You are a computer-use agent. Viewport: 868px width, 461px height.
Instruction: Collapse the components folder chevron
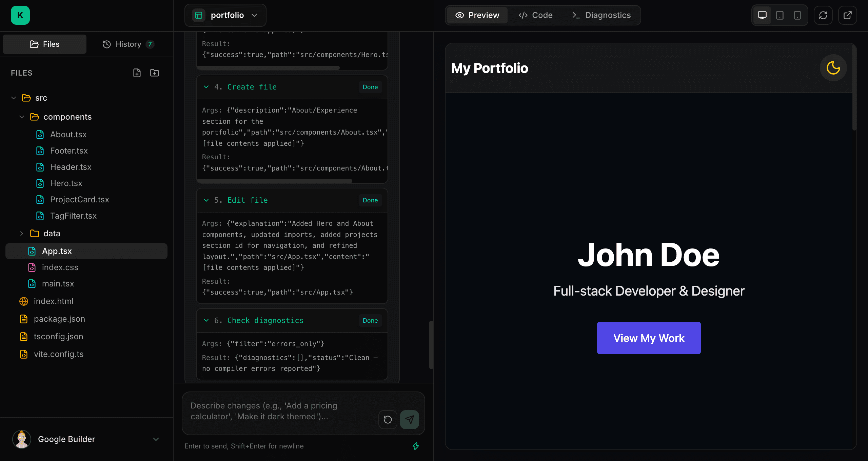(22, 117)
